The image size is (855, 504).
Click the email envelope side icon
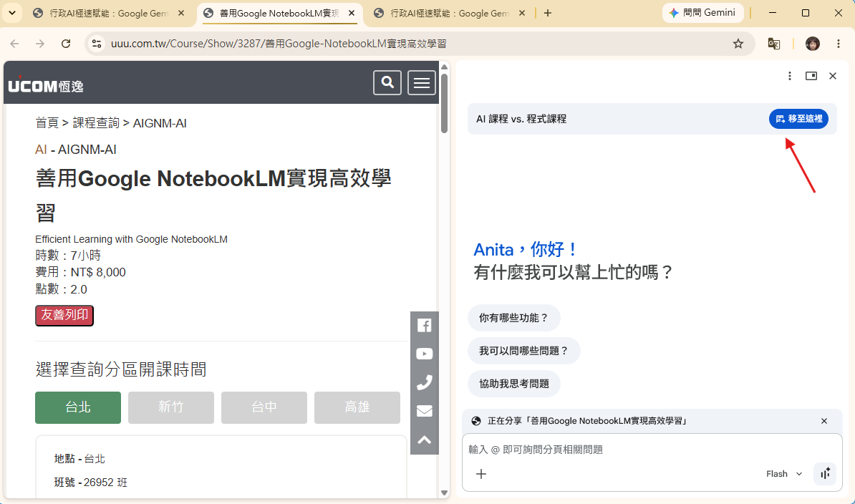(424, 411)
